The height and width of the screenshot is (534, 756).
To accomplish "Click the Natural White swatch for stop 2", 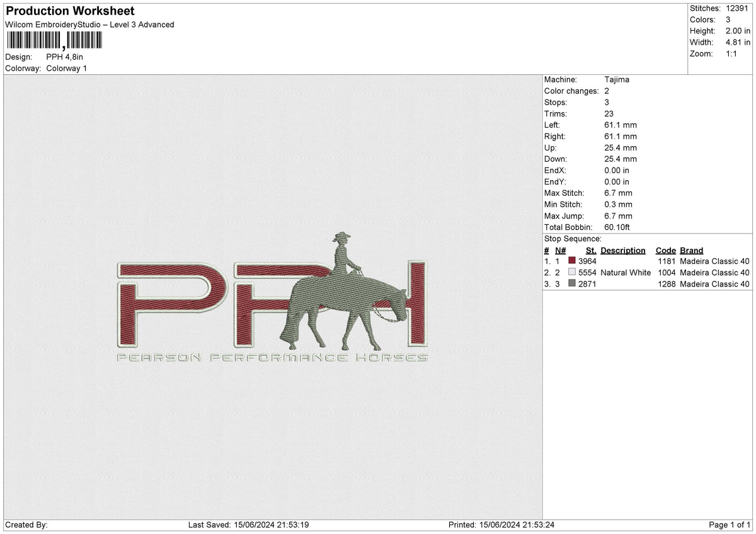I will (x=572, y=272).
